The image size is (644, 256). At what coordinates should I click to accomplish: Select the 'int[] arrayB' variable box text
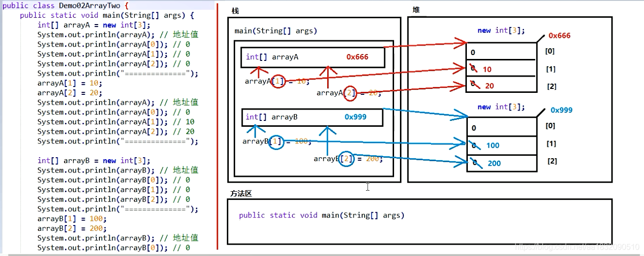(x=272, y=117)
